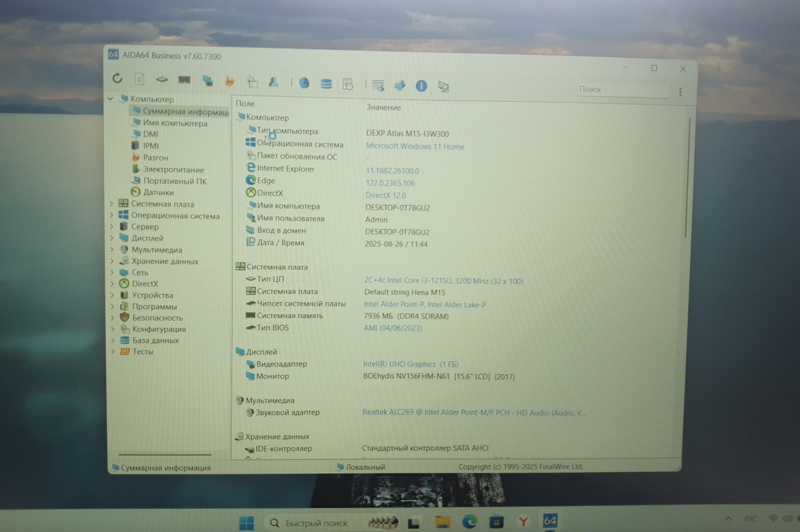Click the scheduled report clock icon
This screenshot has height=532, width=800.
tap(348, 84)
